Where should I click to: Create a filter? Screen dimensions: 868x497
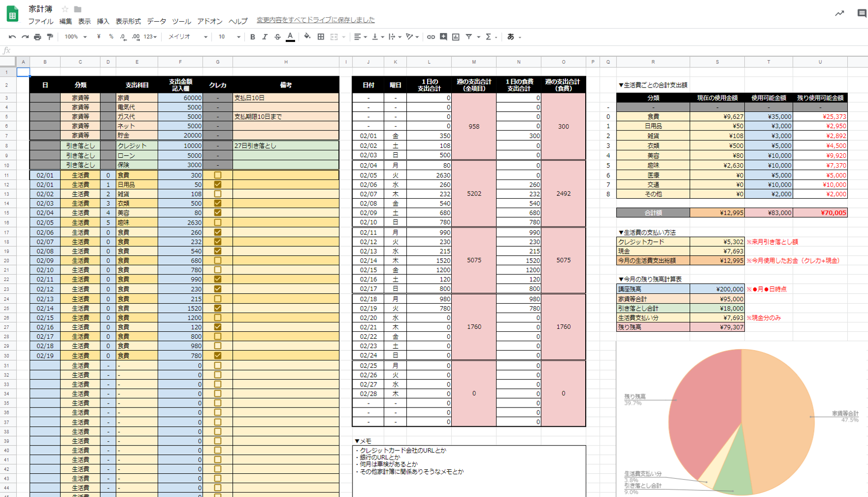(x=469, y=37)
